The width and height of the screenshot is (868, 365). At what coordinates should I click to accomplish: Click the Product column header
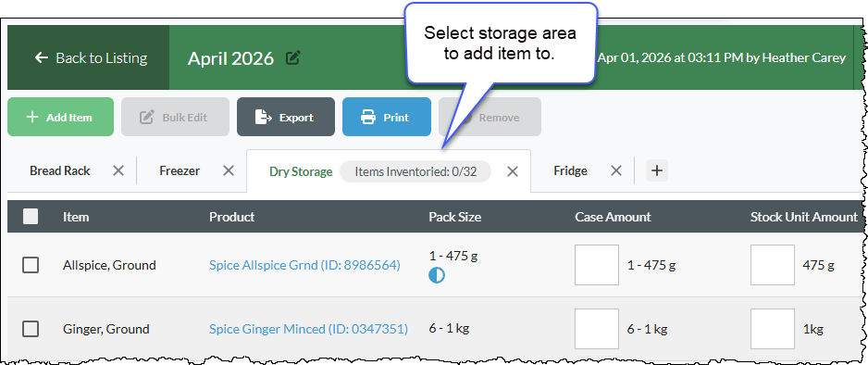tap(232, 217)
